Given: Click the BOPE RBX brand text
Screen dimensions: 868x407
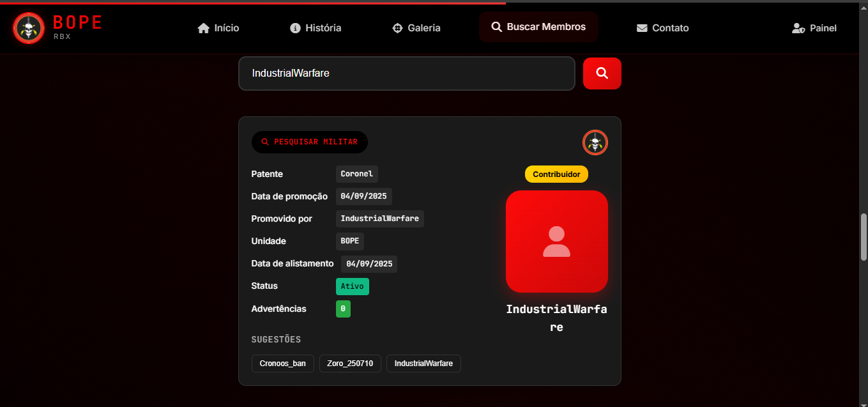Looking at the screenshot, I should click(77, 27).
